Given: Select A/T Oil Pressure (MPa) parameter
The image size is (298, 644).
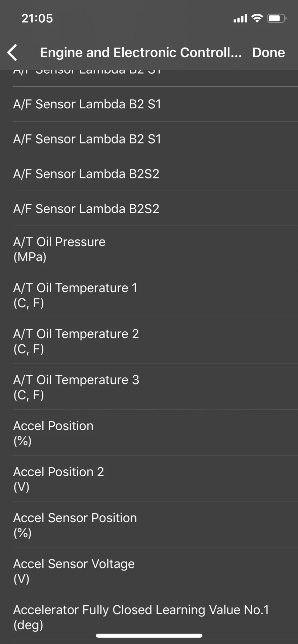Looking at the screenshot, I should (x=149, y=249).
